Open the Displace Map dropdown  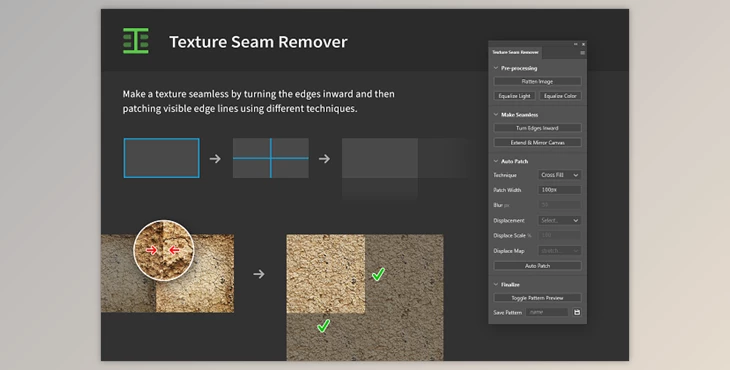560,250
